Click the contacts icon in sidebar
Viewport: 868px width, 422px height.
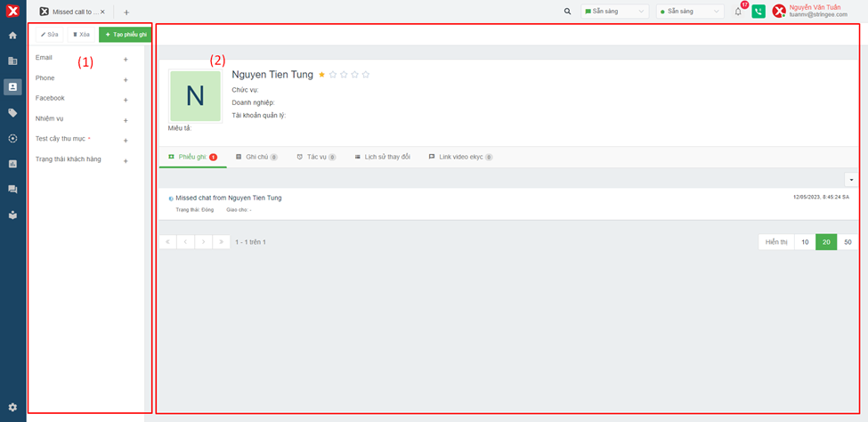(x=12, y=87)
